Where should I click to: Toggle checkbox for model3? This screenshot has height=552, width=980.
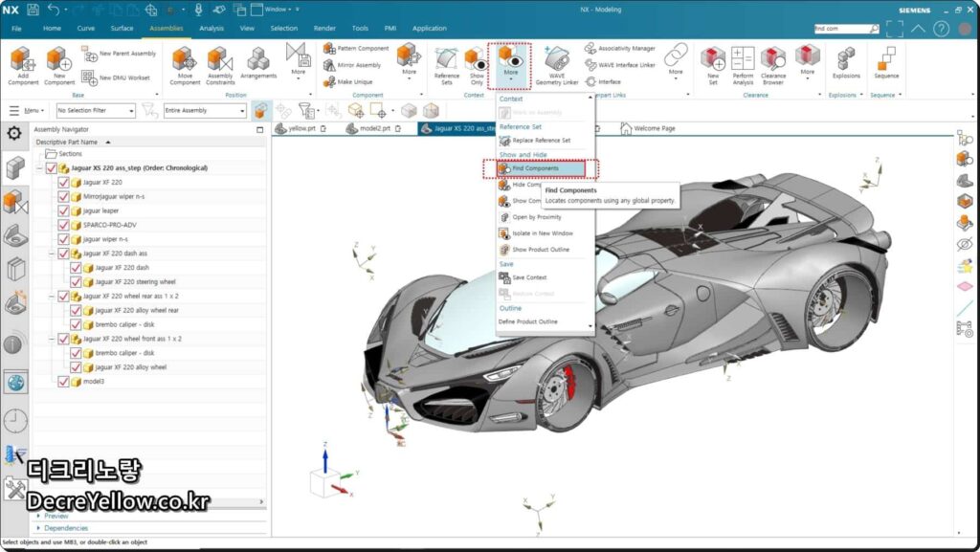(x=63, y=382)
